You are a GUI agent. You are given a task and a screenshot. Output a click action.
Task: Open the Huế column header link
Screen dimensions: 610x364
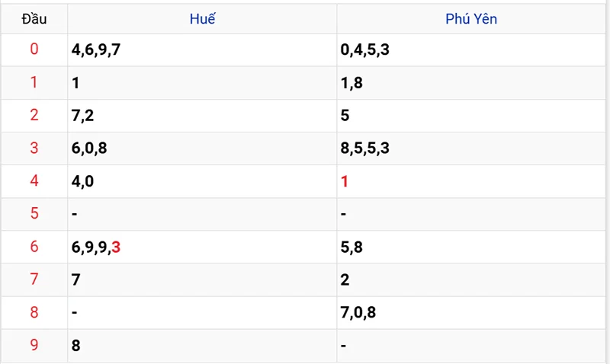[202, 19]
